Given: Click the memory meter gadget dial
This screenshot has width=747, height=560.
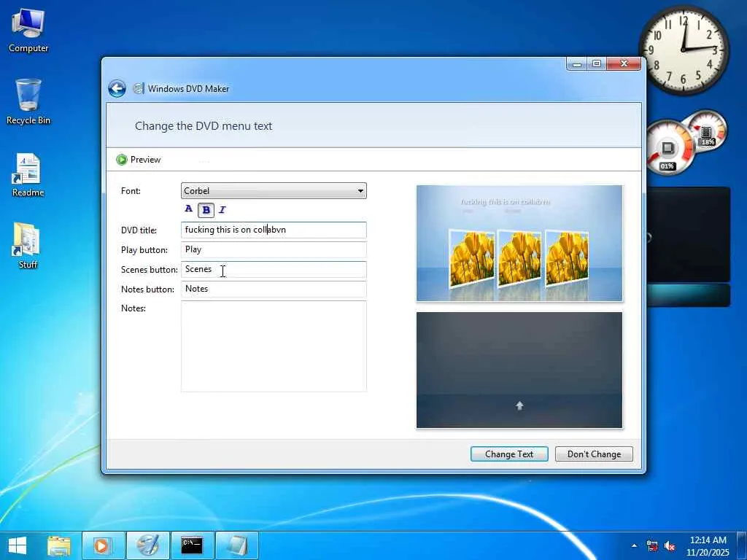Looking at the screenshot, I should click(x=707, y=130).
